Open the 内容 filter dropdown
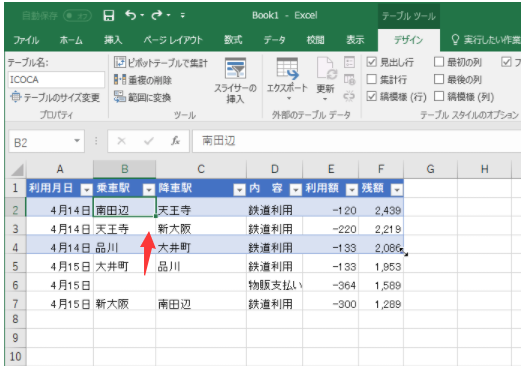Viewport: 521px width, 366px height. 296,190
